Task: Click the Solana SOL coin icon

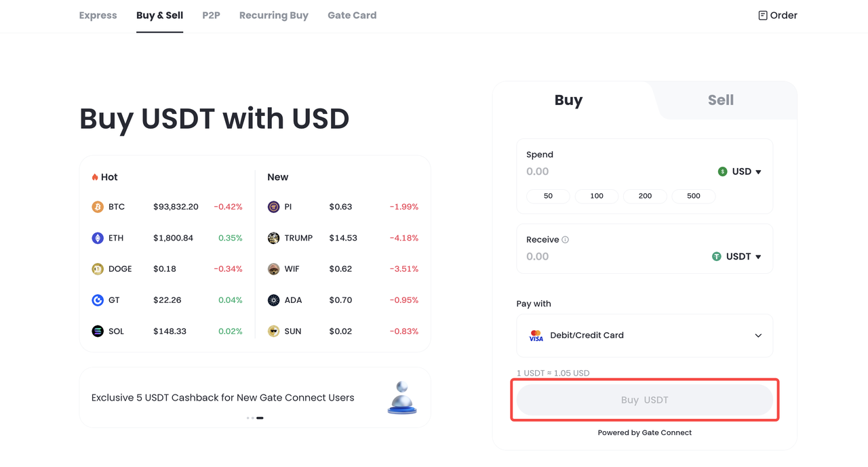Action: [98, 331]
